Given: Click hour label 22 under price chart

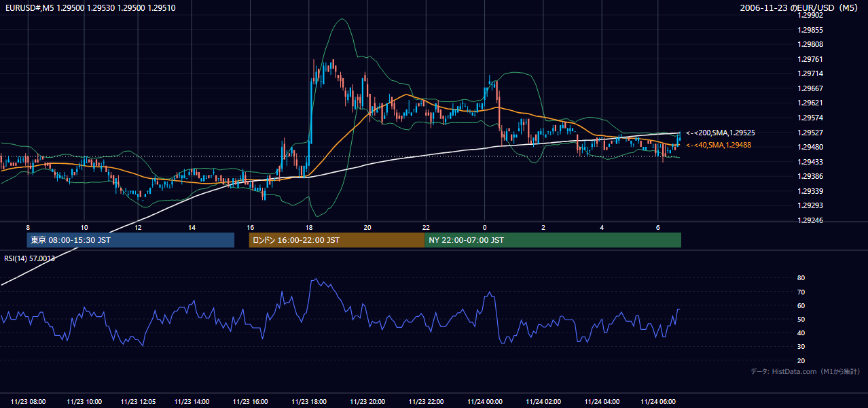Looking at the screenshot, I should 426,227.
